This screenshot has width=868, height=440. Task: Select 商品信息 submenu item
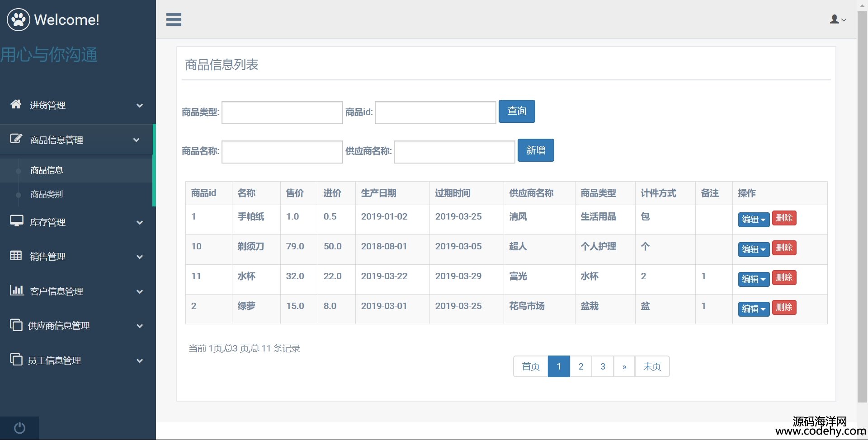click(47, 170)
